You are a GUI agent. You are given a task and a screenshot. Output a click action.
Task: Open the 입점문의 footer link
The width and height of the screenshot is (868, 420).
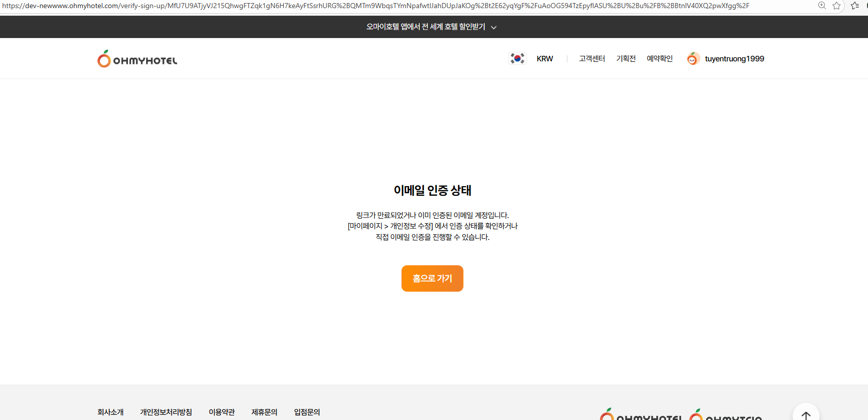click(x=307, y=412)
